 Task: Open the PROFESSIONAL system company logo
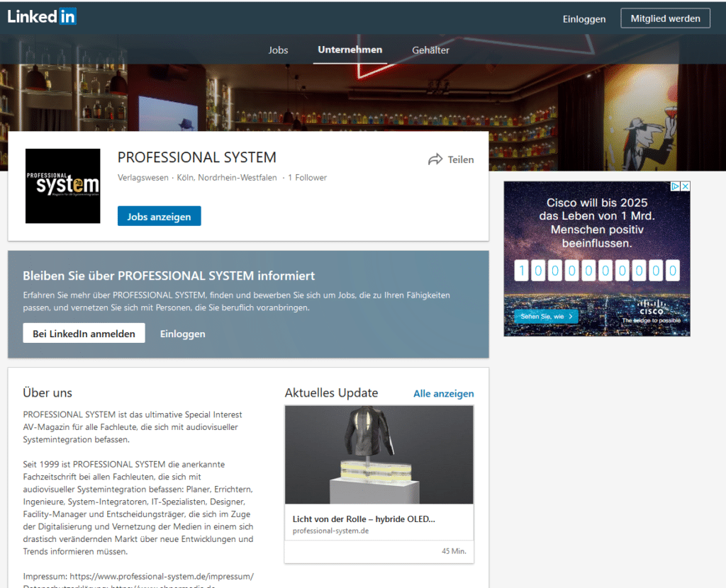click(x=63, y=186)
